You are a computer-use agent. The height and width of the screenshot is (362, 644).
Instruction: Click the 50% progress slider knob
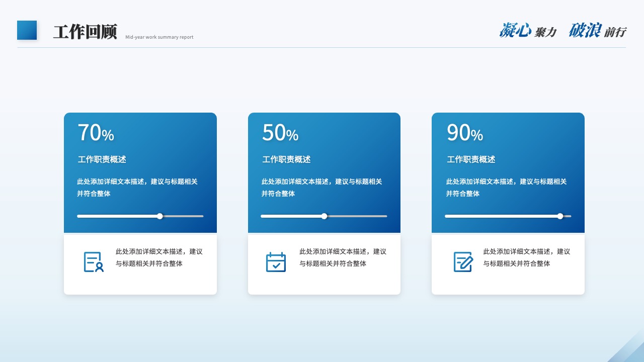click(x=324, y=216)
